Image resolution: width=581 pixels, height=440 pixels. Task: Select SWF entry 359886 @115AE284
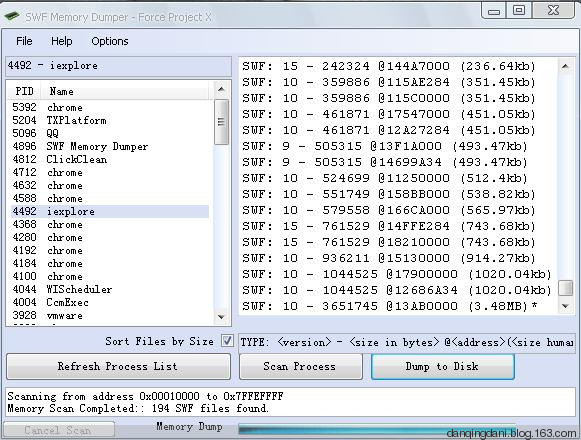click(389, 82)
